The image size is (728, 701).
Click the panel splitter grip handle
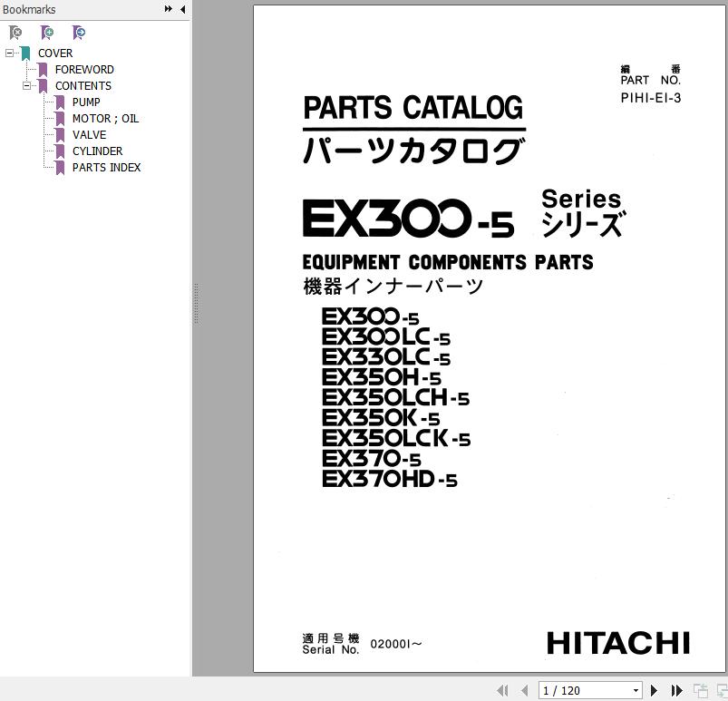pyautogui.click(x=197, y=304)
